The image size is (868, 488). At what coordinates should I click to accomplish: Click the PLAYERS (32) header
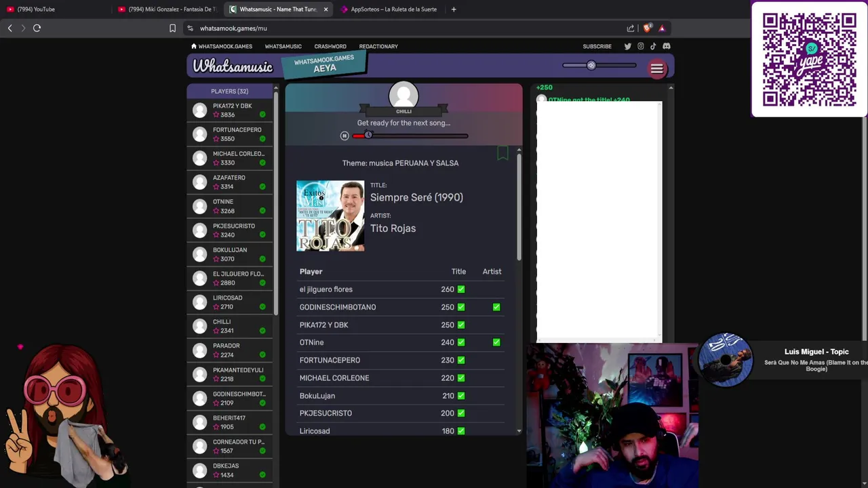(x=229, y=91)
